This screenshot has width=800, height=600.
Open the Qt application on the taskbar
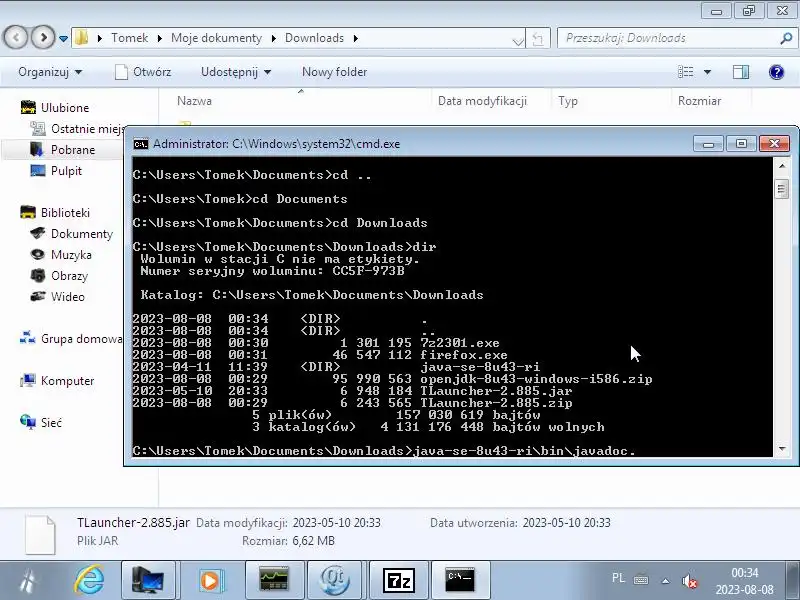click(335, 581)
